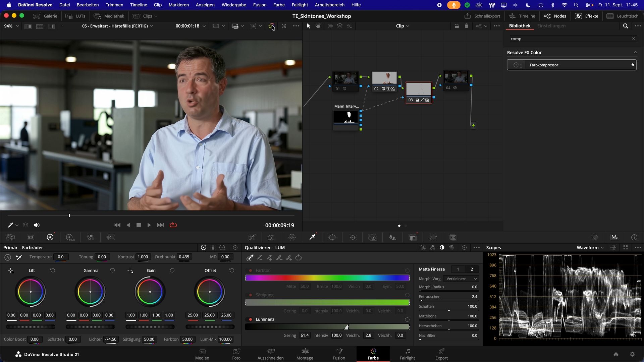Open the Key palette icon
The image size is (644, 362).
click(413, 237)
